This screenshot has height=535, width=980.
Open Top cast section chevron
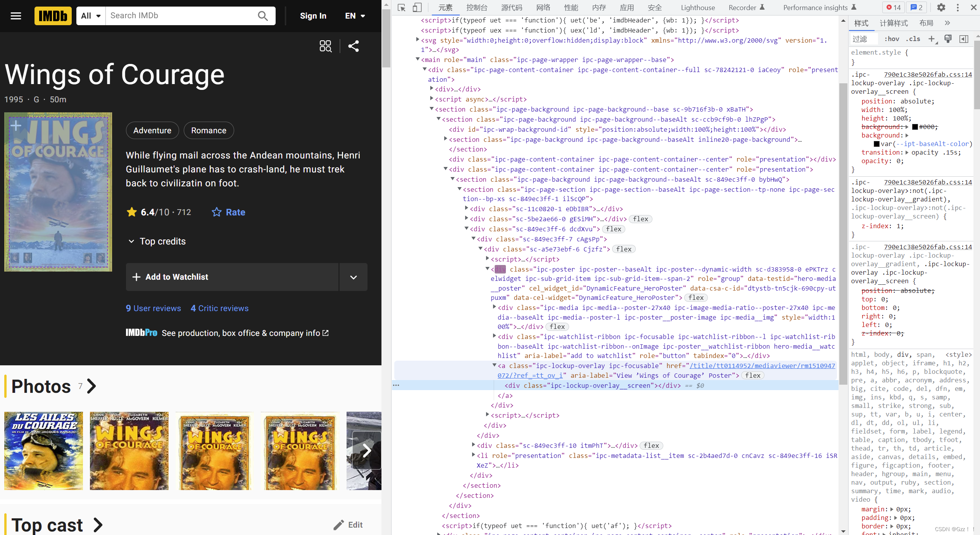(98, 525)
